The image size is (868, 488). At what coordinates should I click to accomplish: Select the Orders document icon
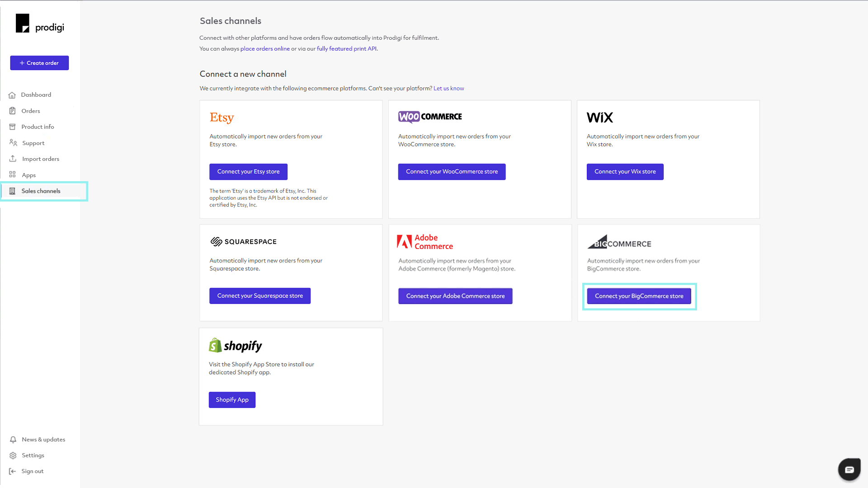tap(13, 111)
